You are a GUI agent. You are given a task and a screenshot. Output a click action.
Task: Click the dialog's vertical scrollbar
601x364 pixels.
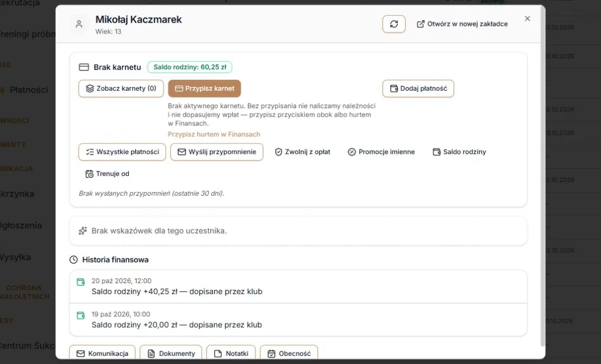point(542,176)
